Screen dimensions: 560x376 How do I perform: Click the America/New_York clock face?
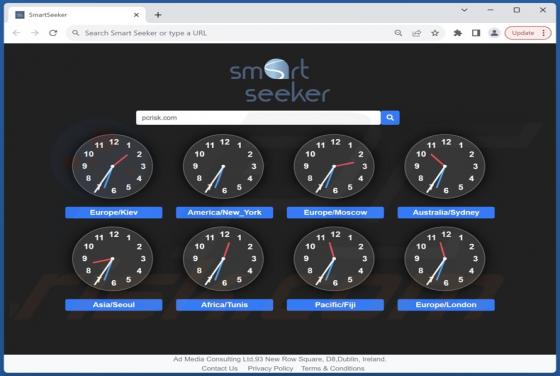[x=223, y=166]
